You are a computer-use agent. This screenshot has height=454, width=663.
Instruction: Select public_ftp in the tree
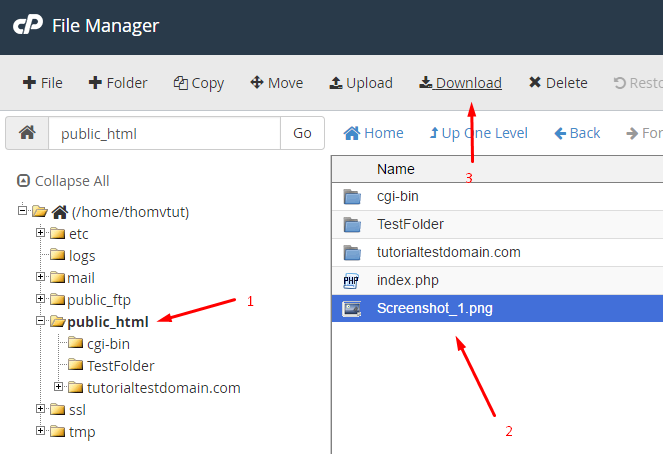coord(99,300)
